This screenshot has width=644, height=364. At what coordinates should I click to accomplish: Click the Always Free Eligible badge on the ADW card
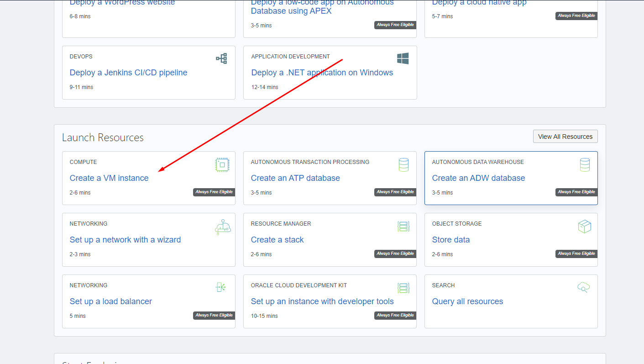576,192
